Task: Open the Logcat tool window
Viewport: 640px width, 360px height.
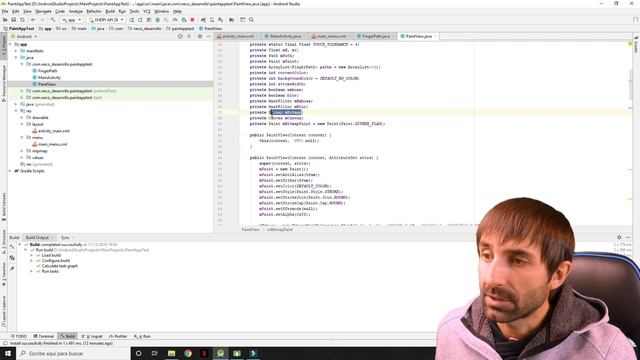Action: [x=92, y=336]
